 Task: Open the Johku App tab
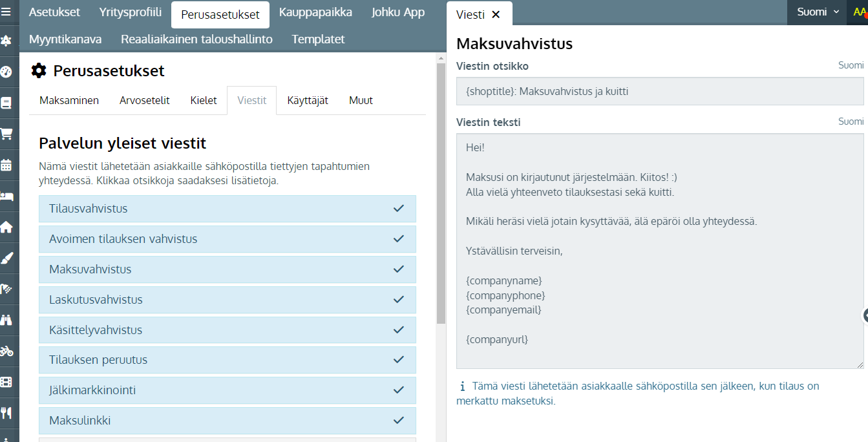[398, 12]
